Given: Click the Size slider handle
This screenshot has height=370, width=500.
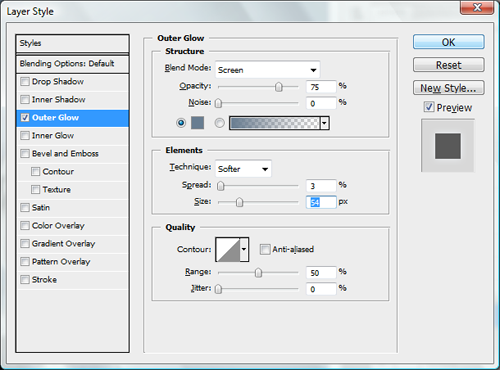Looking at the screenshot, I should [239, 202].
